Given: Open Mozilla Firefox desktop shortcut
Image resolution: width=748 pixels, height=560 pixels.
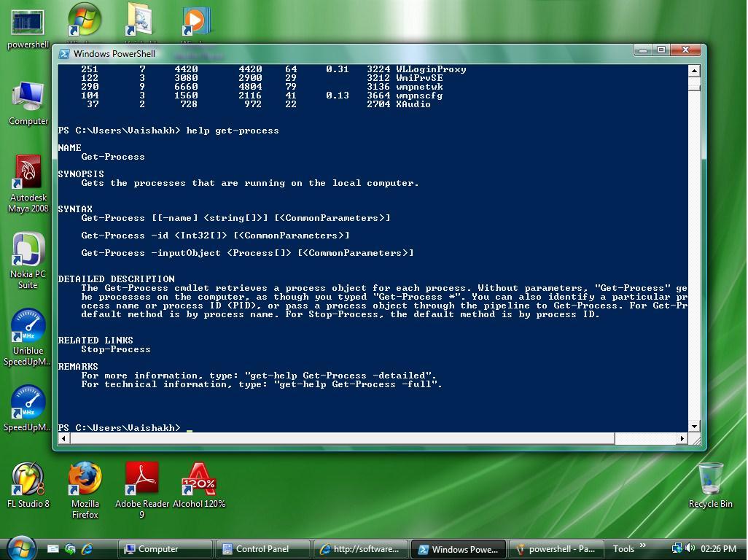Looking at the screenshot, I should coord(85,480).
